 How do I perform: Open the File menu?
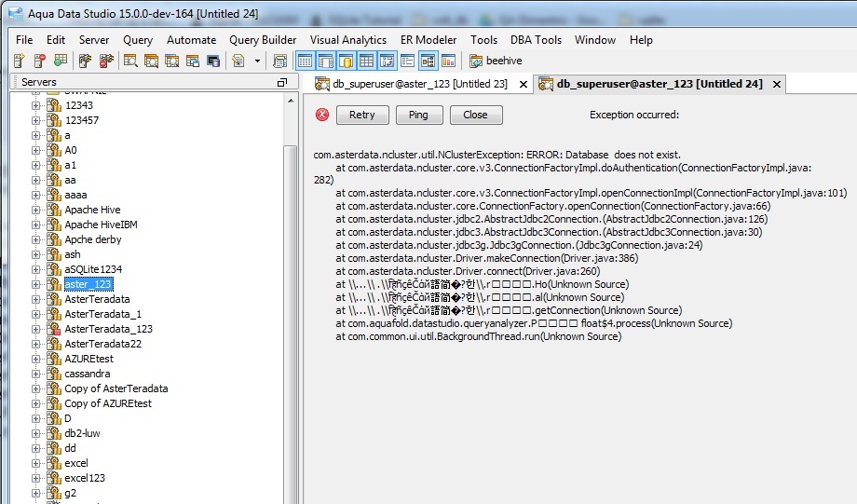pos(24,40)
